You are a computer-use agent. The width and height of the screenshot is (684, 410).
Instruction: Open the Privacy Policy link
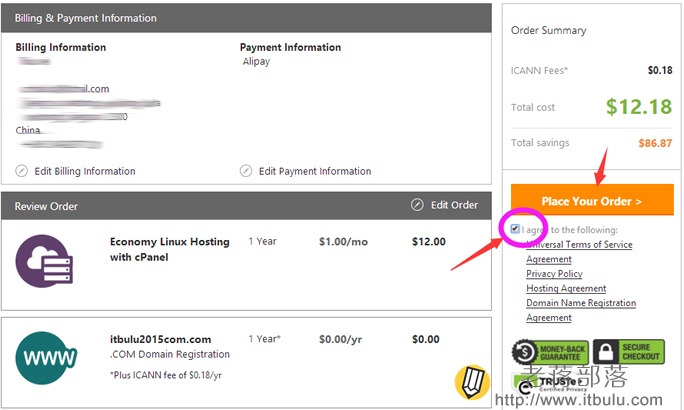[554, 274]
